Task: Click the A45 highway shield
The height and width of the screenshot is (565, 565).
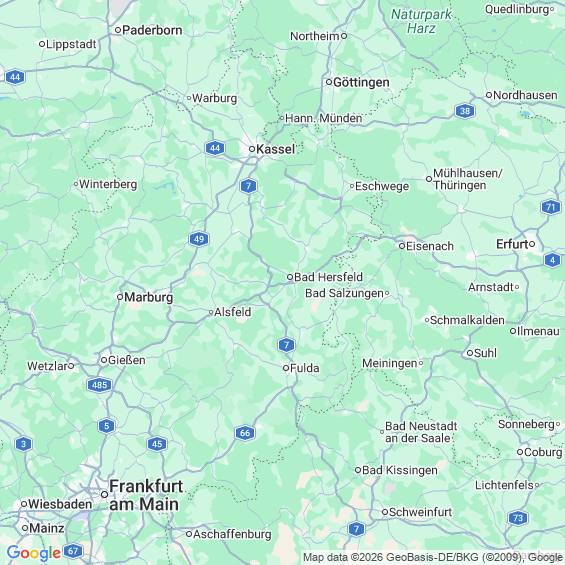Action: point(157,444)
